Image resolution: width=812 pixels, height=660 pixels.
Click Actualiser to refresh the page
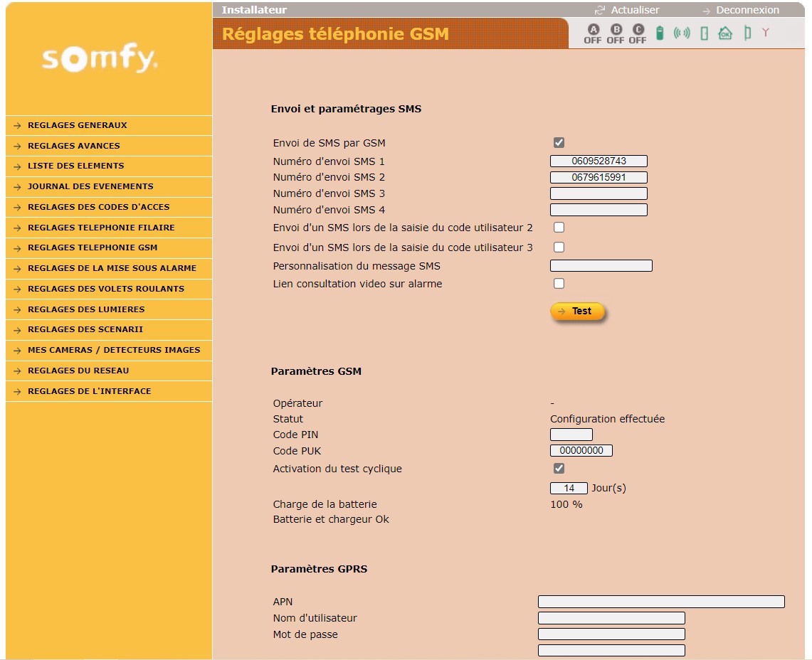pyautogui.click(x=634, y=10)
